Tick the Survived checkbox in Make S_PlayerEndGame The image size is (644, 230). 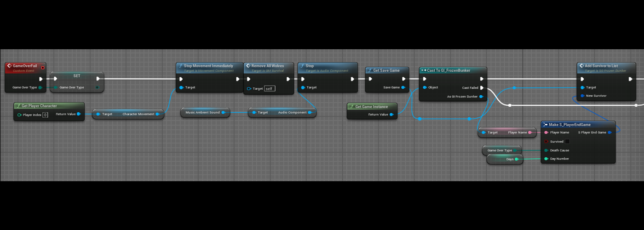(567, 142)
